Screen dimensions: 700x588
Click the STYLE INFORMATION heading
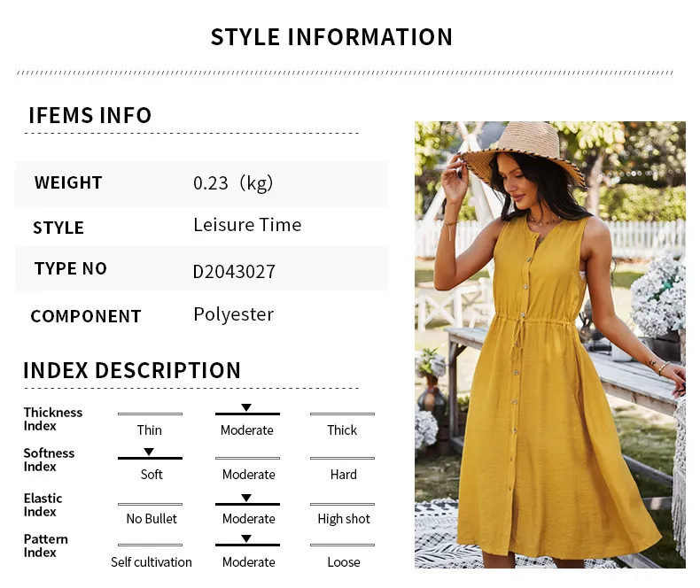pos(331,37)
